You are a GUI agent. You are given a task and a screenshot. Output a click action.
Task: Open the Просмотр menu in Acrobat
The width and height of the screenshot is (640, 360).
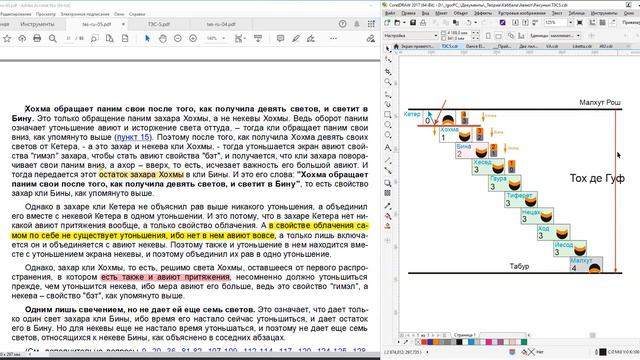(46, 14)
